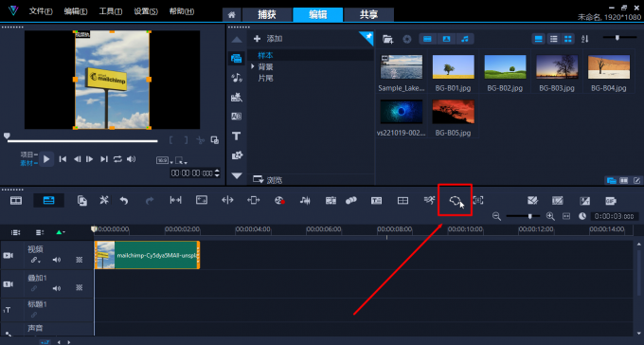Image resolution: width=644 pixels, height=345 pixels.
Task: Open the sound mixer
Action: tap(305, 200)
